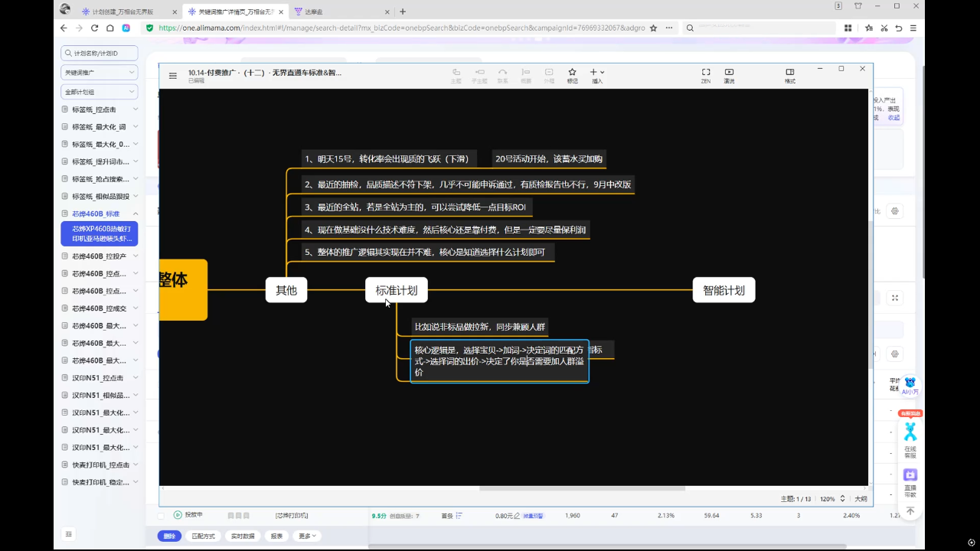Click the 实时数据 button
This screenshot has width=980, height=551.
243,536
